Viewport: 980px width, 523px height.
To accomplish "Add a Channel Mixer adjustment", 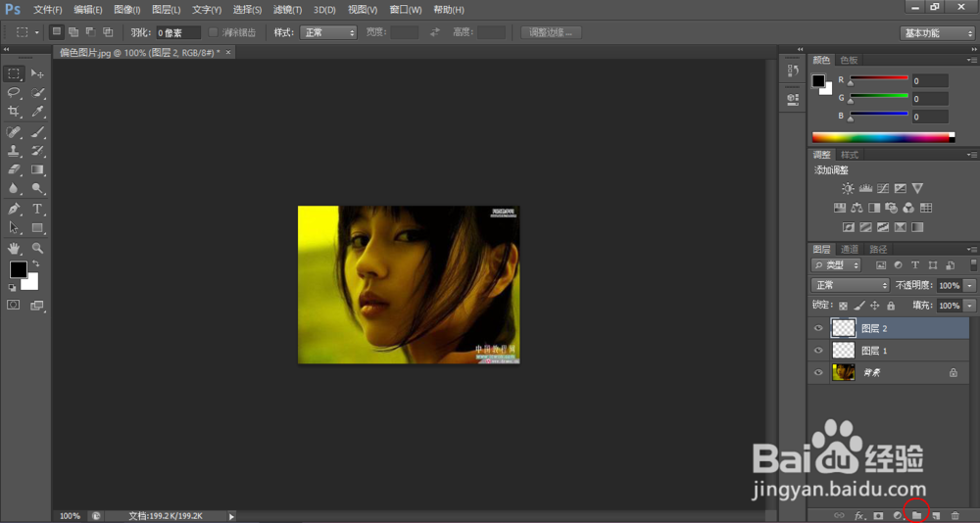I will coord(908,208).
